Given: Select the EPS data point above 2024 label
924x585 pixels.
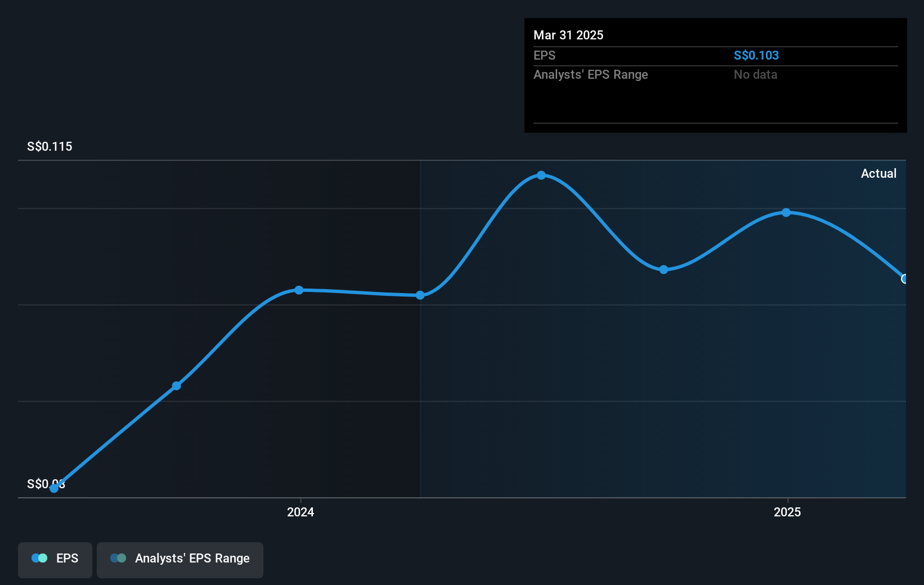Looking at the screenshot, I should pyautogui.click(x=299, y=290).
